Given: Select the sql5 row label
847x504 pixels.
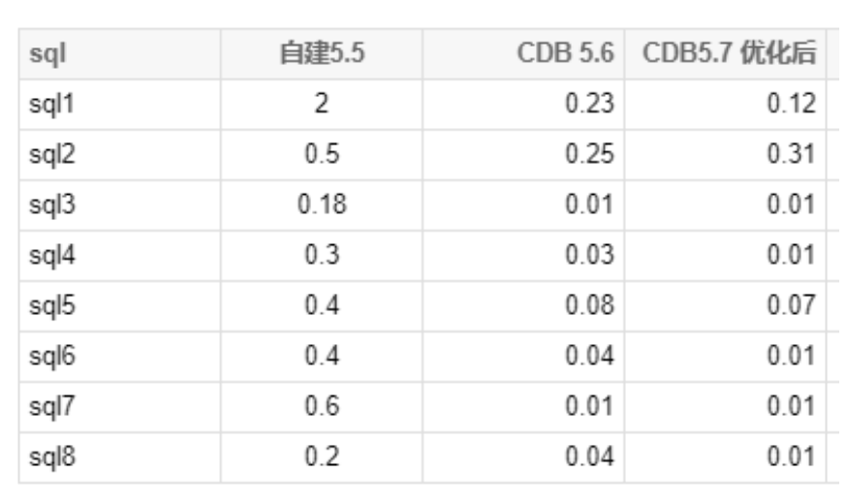Looking at the screenshot, I should click(46, 305).
